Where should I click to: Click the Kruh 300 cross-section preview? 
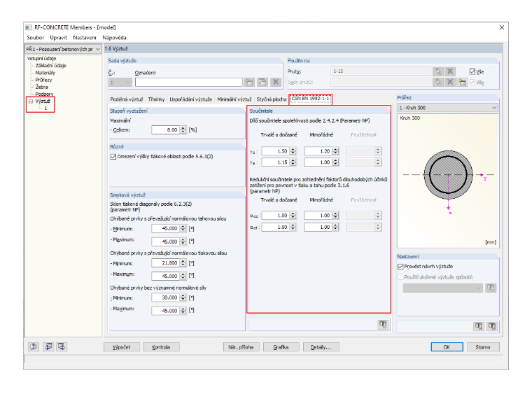pyautogui.click(x=448, y=181)
